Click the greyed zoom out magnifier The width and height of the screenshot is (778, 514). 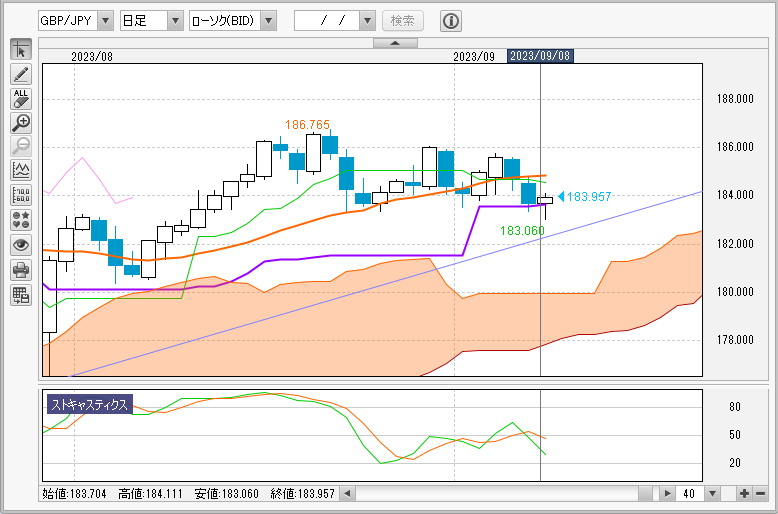point(21,147)
